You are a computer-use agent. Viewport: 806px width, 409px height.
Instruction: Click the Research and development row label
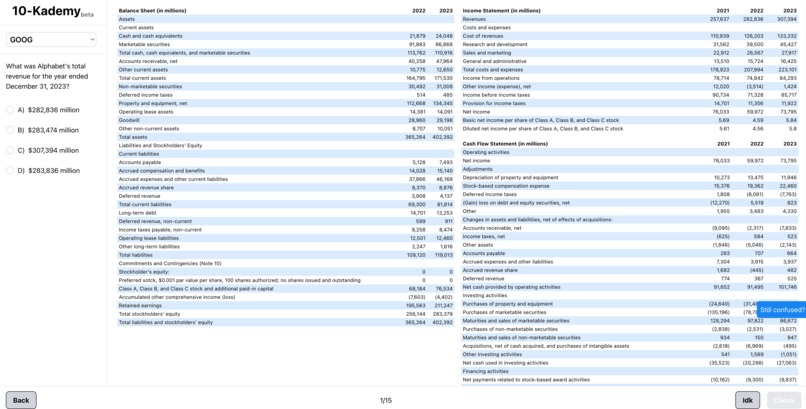coord(495,44)
